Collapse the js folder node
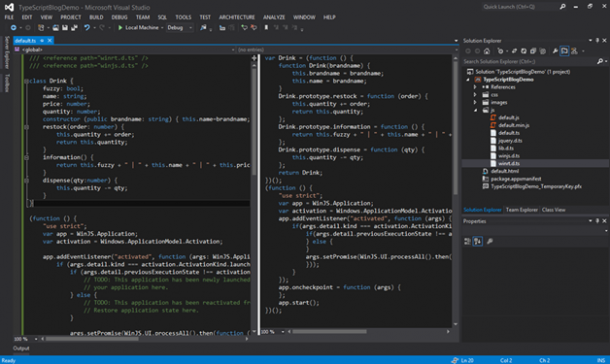610x364 pixels. tap(475, 110)
